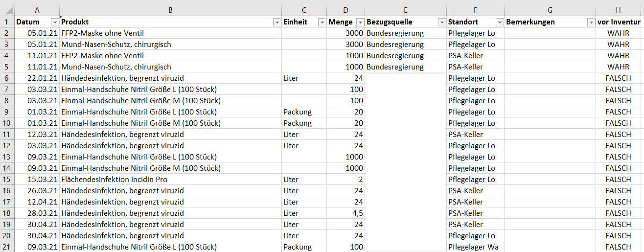Select 'FFP2-Maske ohne Ventil' in row 2
This screenshot has width=644, height=252.
point(171,33)
